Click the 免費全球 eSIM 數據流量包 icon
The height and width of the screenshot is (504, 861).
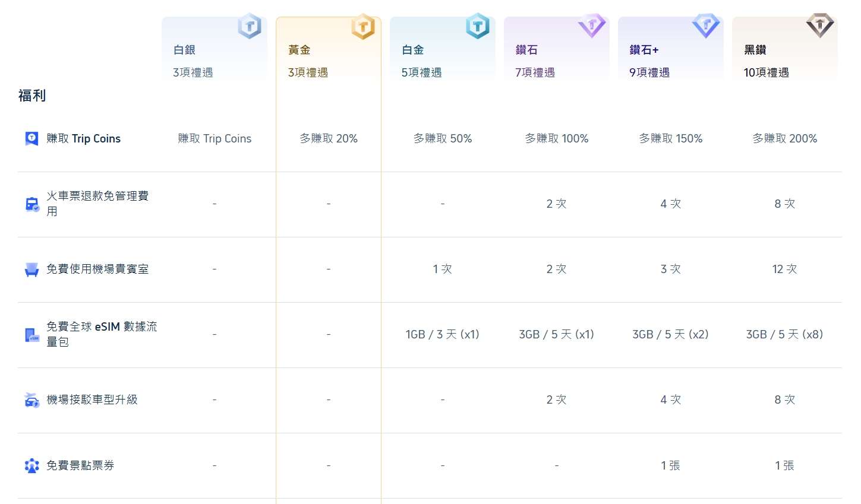31,334
